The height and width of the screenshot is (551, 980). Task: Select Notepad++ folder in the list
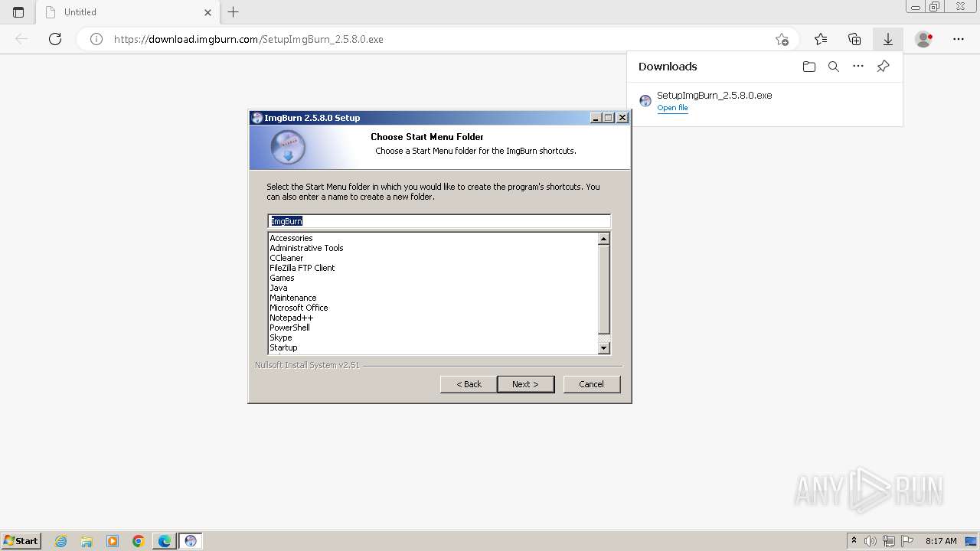(291, 318)
